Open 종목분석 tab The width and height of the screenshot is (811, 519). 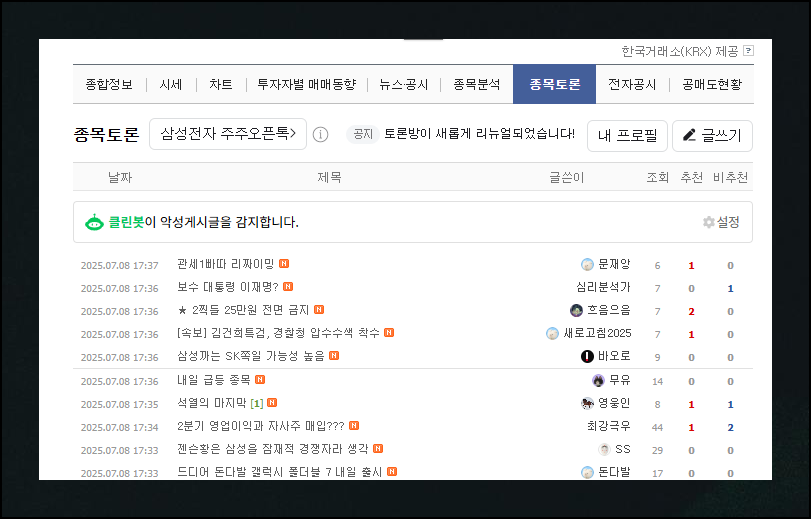477,84
